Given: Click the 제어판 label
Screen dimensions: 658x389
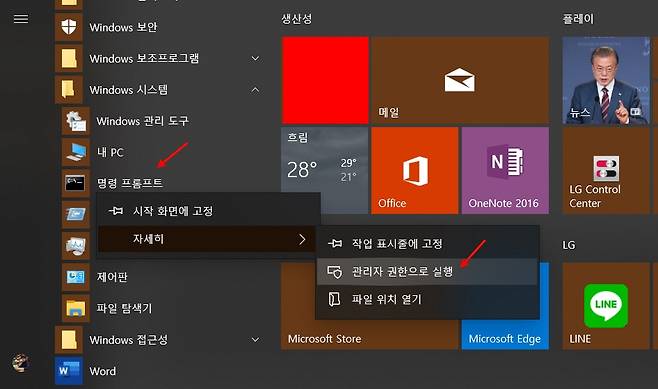Looking at the screenshot, I should [x=112, y=277].
